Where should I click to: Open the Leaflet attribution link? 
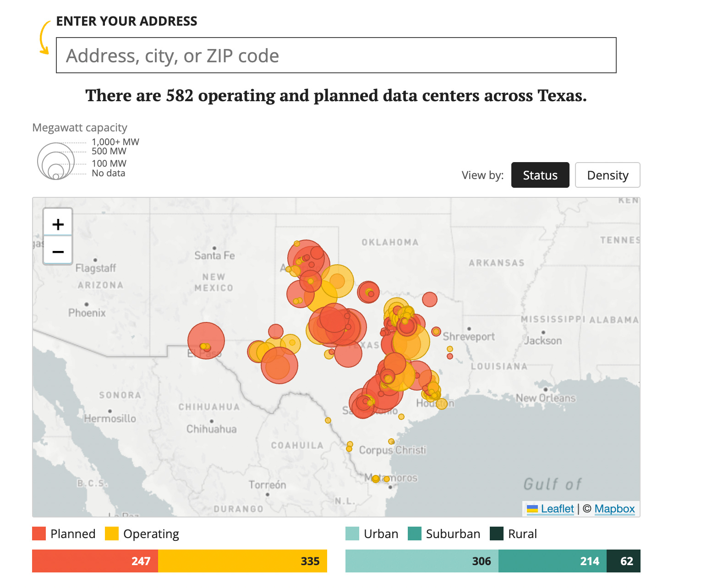tap(557, 509)
